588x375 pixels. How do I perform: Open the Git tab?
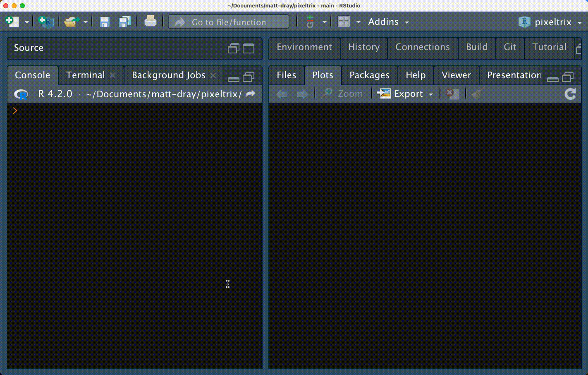click(x=509, y=47)
